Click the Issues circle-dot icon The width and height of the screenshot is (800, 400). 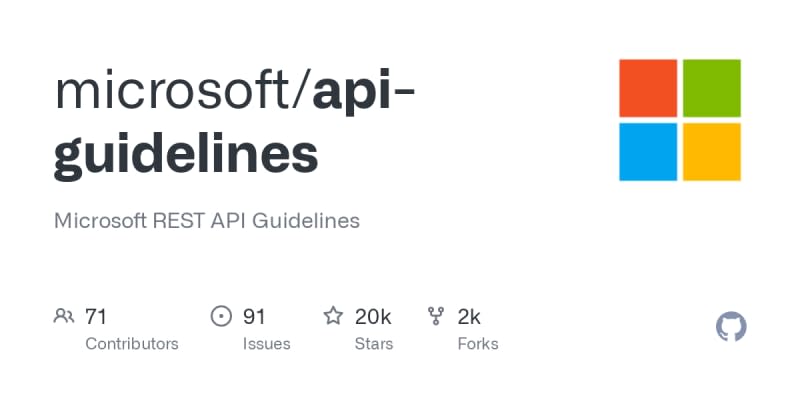pyautogui.click(x=221, y=317)
